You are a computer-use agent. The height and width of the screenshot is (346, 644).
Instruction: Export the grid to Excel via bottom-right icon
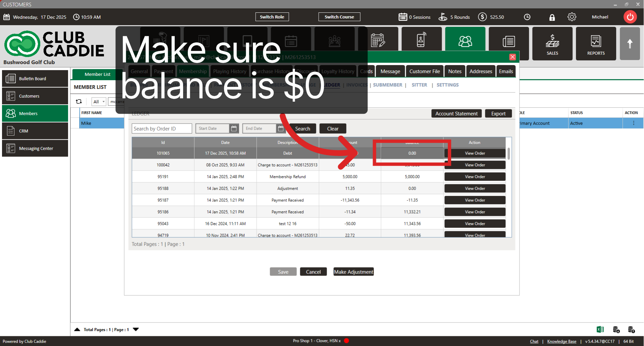click(600, 329)
